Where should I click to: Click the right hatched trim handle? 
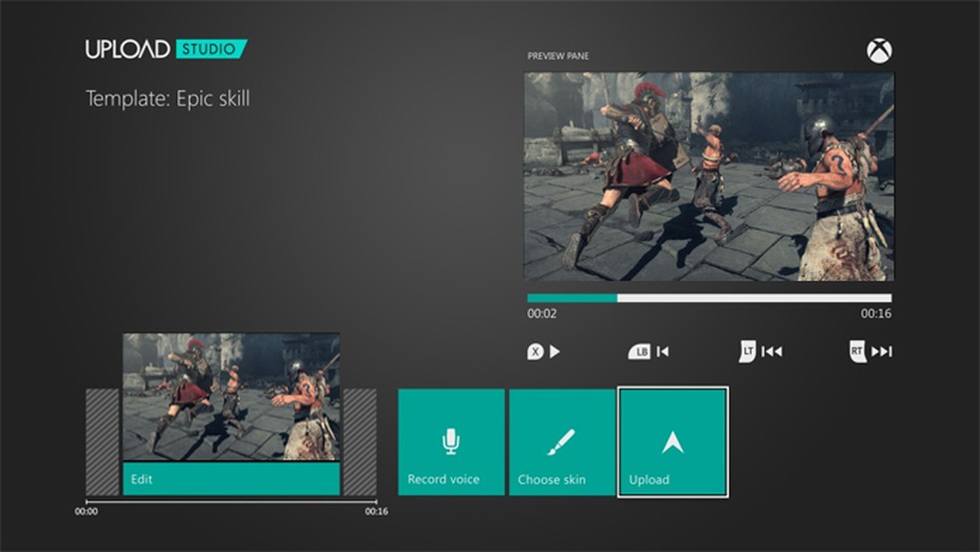(x=360, y=442)
